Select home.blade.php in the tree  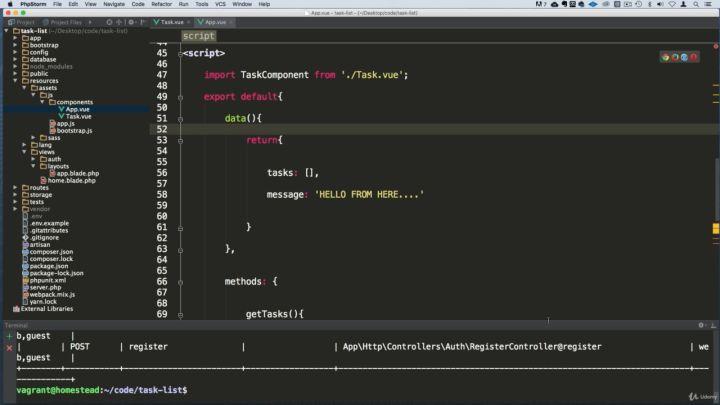[x=72, y=180]
